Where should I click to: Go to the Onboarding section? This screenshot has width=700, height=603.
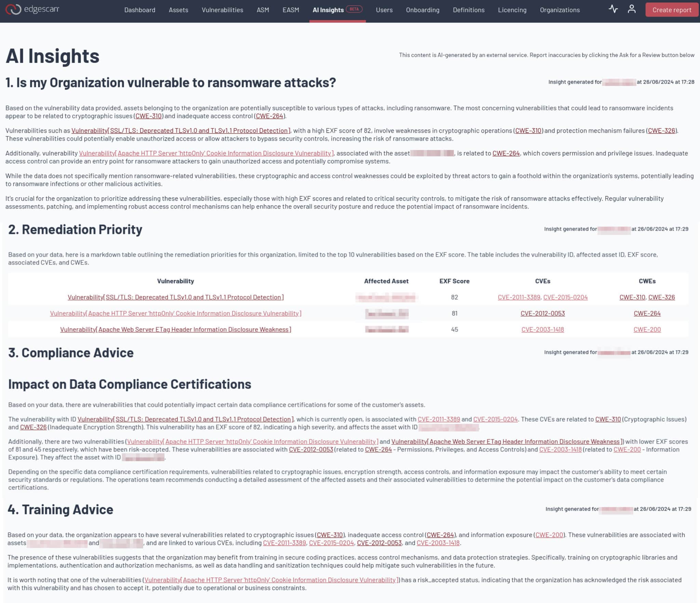point(422,10)
